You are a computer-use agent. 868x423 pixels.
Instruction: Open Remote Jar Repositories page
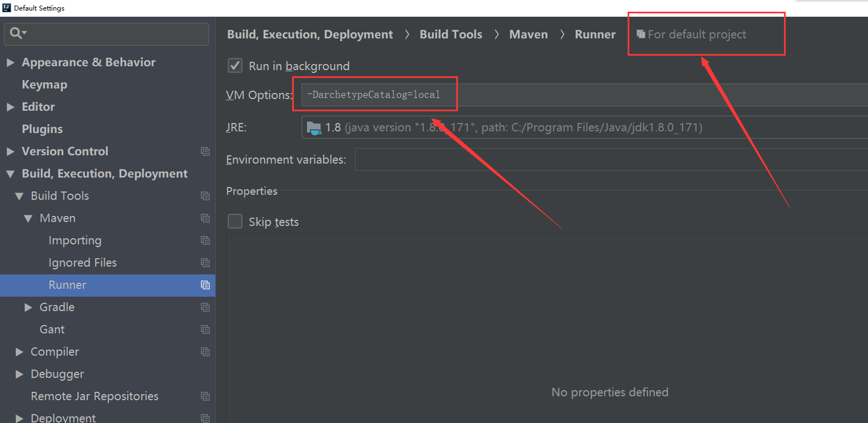tap(95, 396)
